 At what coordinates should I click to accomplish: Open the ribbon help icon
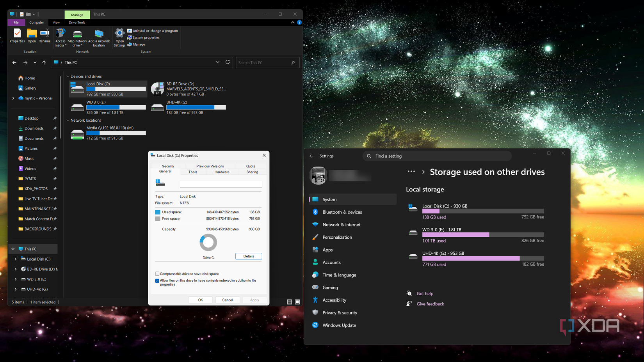(x=299, y=23)
